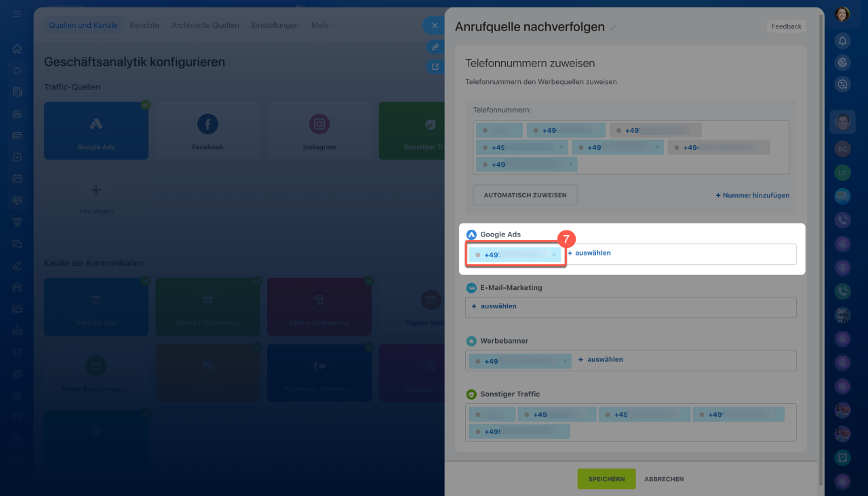Switch to the Berichte tab

point(144,25)
